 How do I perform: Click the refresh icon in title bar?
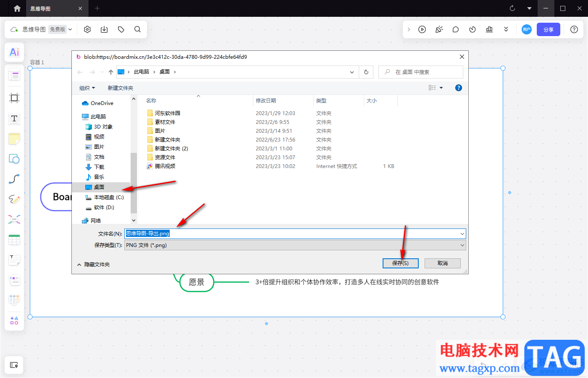pyautogui.click(x=512, y=8)
